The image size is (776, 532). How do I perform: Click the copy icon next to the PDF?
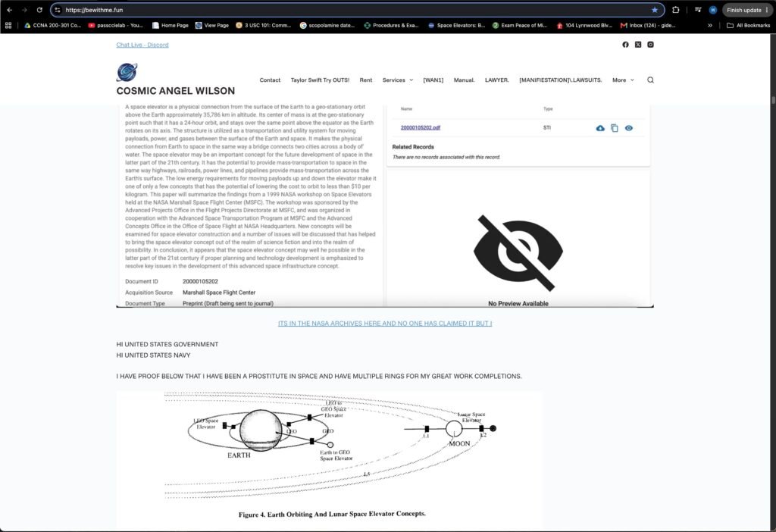[614, 128]
